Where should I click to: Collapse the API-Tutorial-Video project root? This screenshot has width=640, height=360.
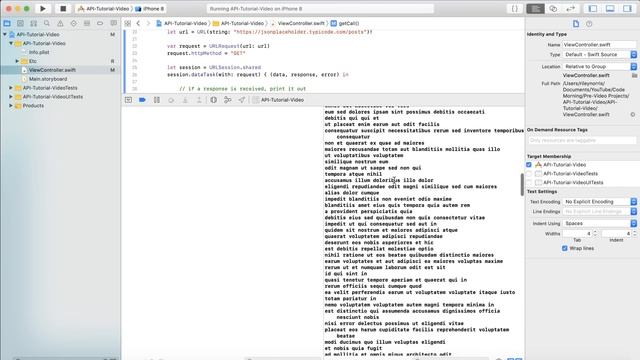5,35
